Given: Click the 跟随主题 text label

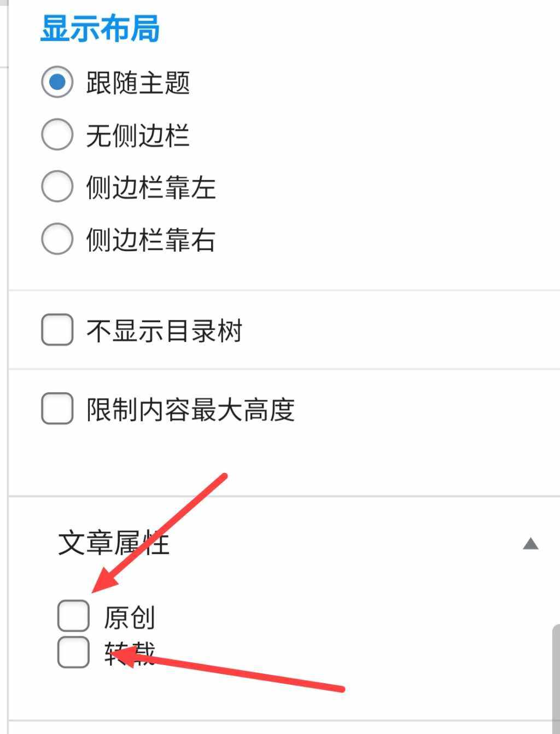Looking at the screenshot, I should 138,83.
